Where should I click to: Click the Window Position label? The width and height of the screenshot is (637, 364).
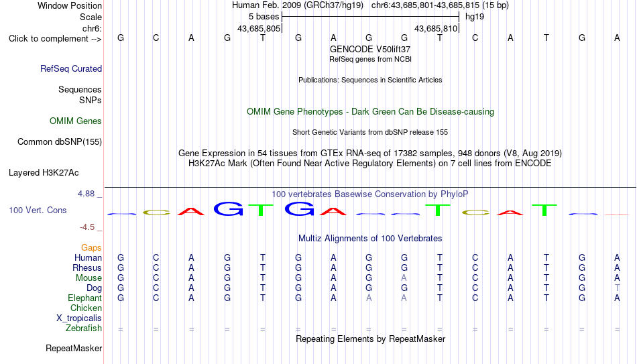[x=70, y=5]
